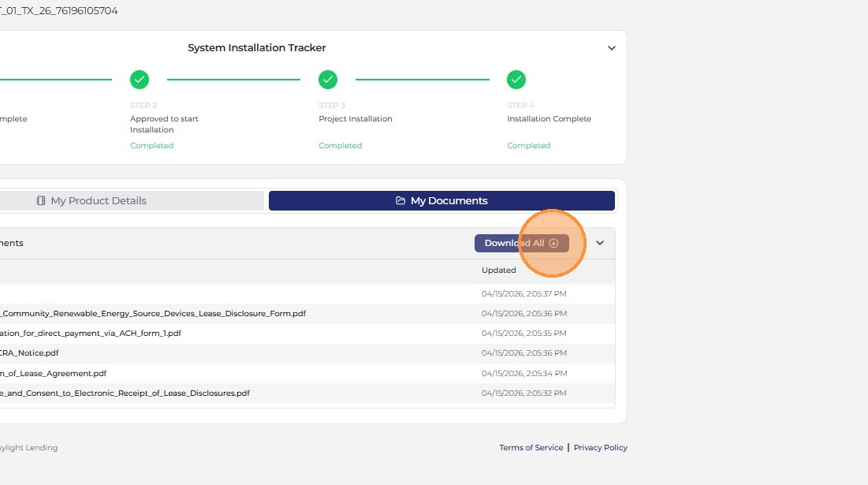Click the Step 4 Installation Complete checkmark

tap(516, 80)
